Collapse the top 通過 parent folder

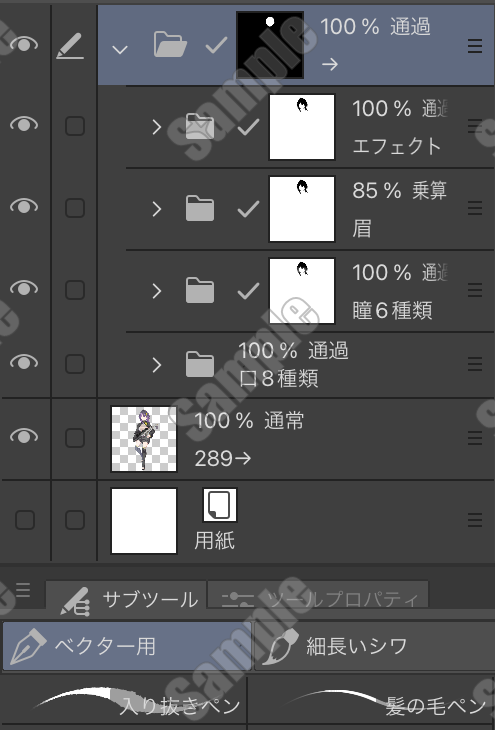click(x=120, y=49)
